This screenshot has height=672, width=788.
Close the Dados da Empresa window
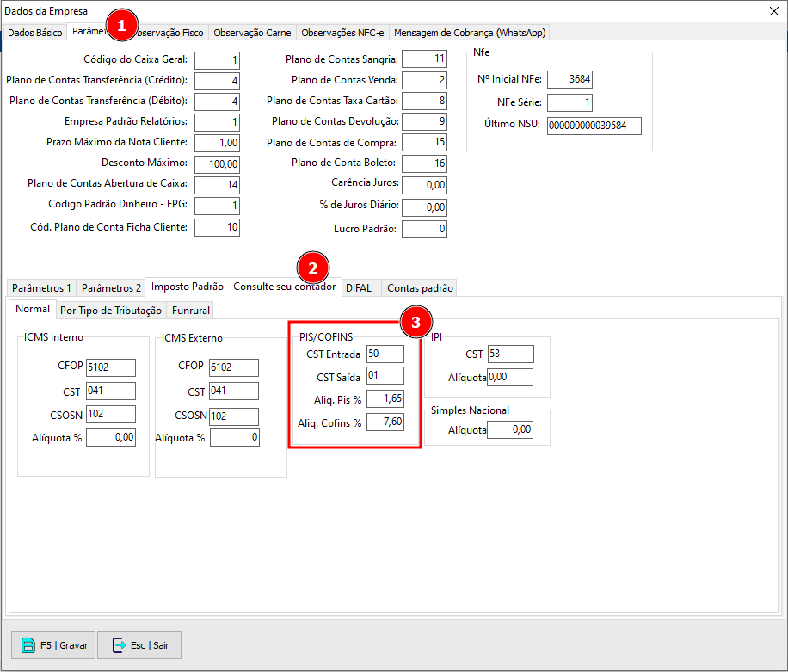click(772, 10)
